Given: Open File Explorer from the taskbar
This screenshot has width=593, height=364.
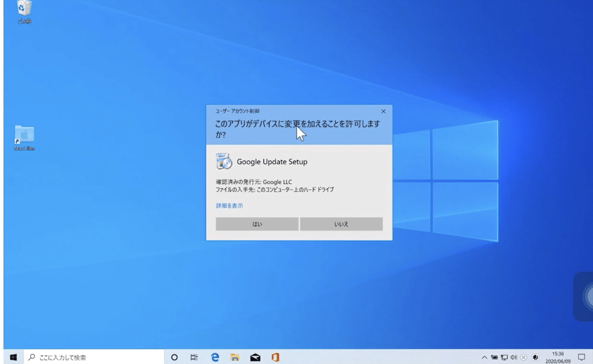Looking at the screenshot, I should click(235, 357).
